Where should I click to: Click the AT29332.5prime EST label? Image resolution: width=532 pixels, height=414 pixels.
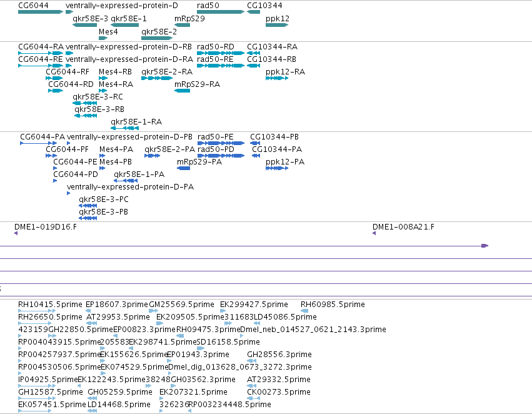(x=279, y=380)
